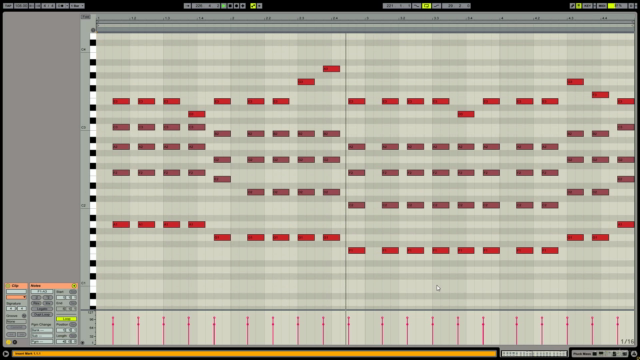The height and width of the screenshot is (360, 640).
Task: Toggle the yellow Loop button in clip view
Action: point(66,319)
